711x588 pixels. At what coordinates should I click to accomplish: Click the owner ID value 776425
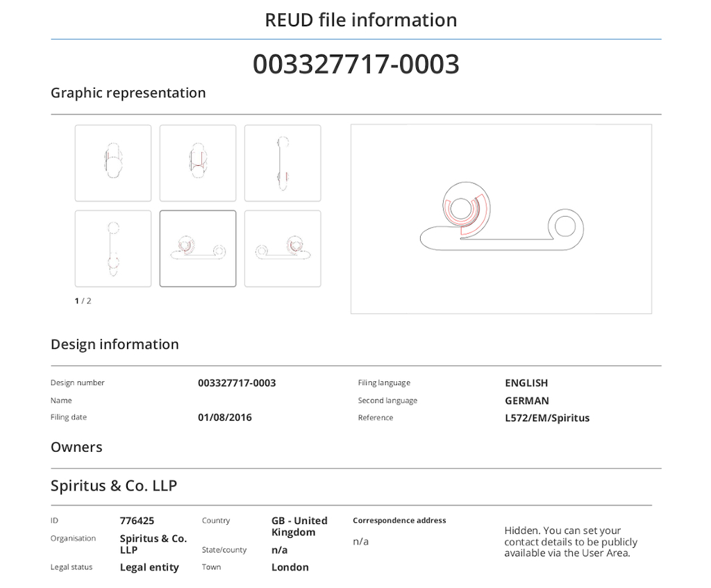click(137, 521)
